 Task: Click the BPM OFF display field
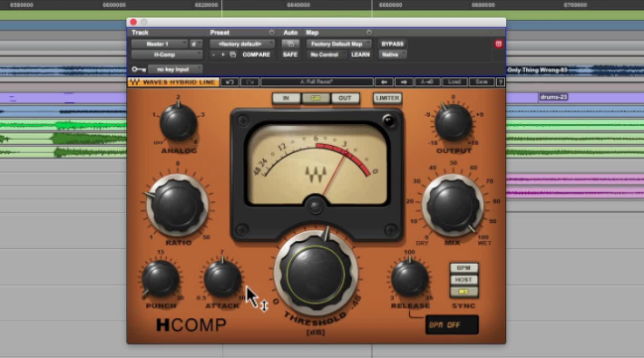[452, 324]
